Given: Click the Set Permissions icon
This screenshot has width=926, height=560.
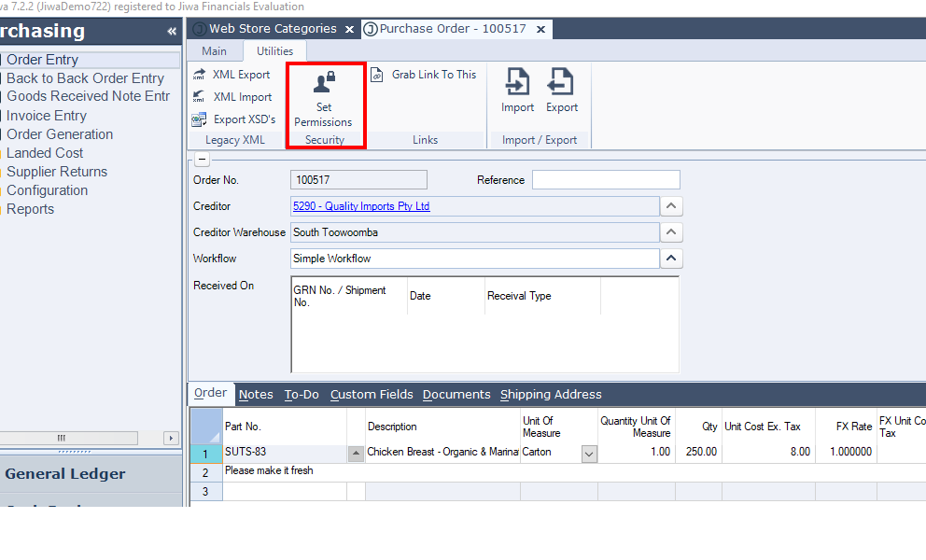Looking at the screenshot, I should (324, 84).
